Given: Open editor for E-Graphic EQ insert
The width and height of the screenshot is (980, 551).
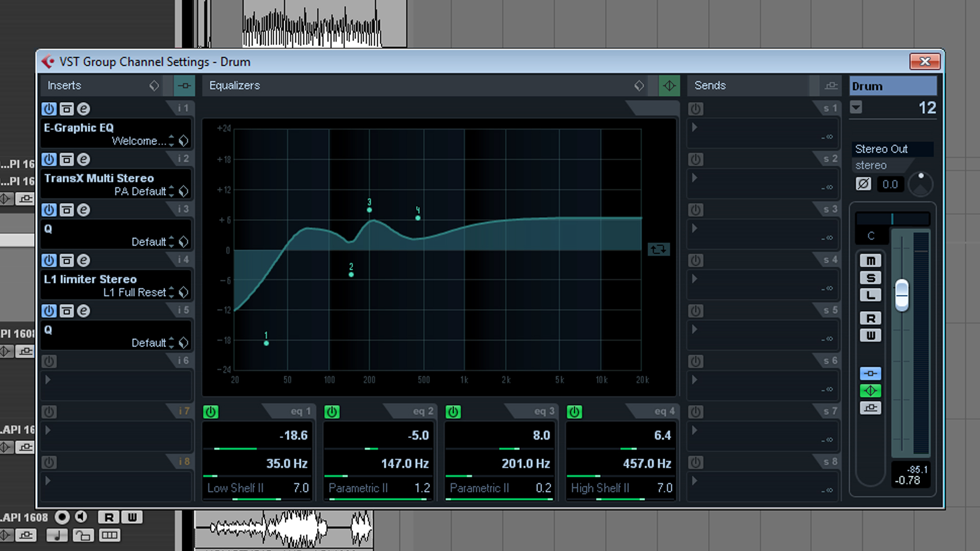Looking at the screenshot, I should tap(83, 109).
